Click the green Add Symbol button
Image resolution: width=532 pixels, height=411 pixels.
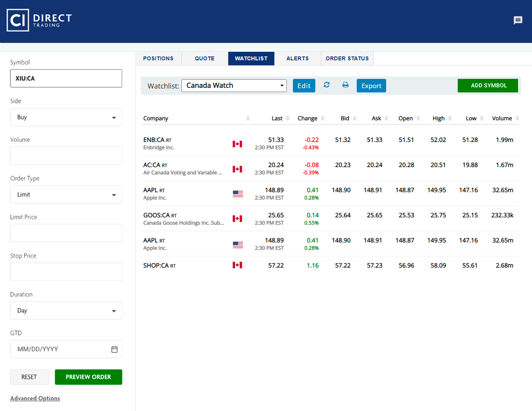(x=488, y=85)
